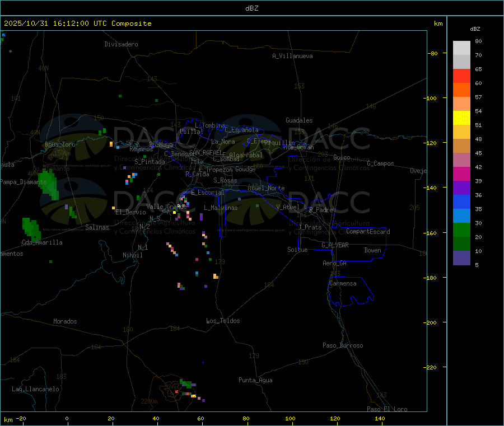Click the magenta 39-42 dBZ legend swatch
The width and height of the screenshot is (504, 426).
coord(461,174)
